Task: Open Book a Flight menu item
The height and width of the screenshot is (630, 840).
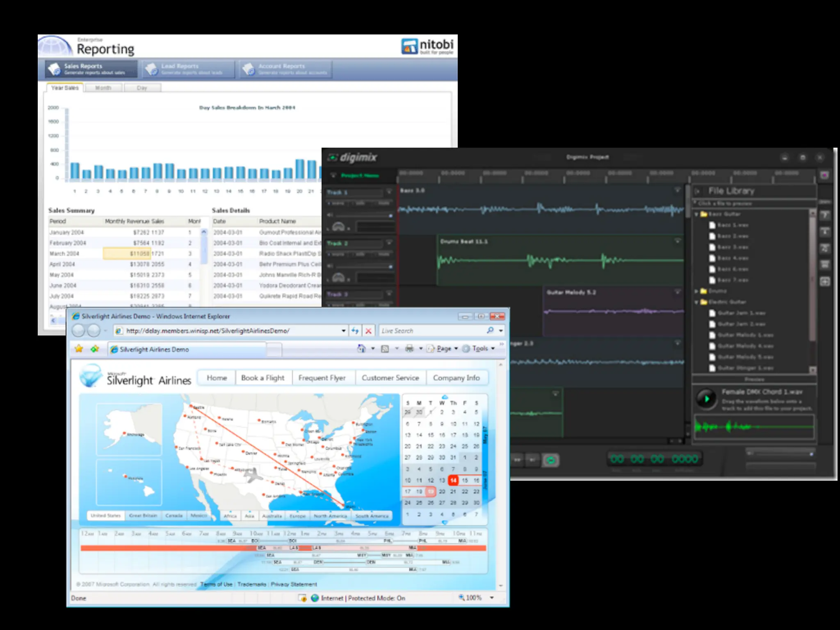Action: tap(262, 378)
